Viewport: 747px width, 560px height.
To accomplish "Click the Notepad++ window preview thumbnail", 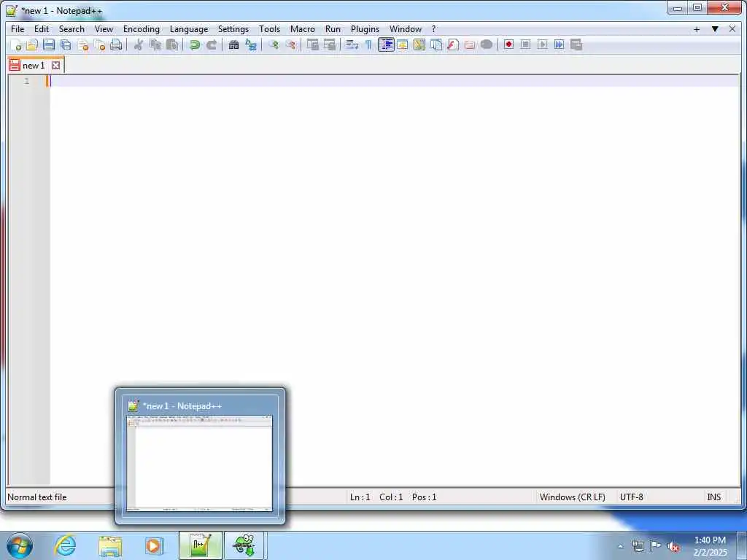I will (200, 463).
